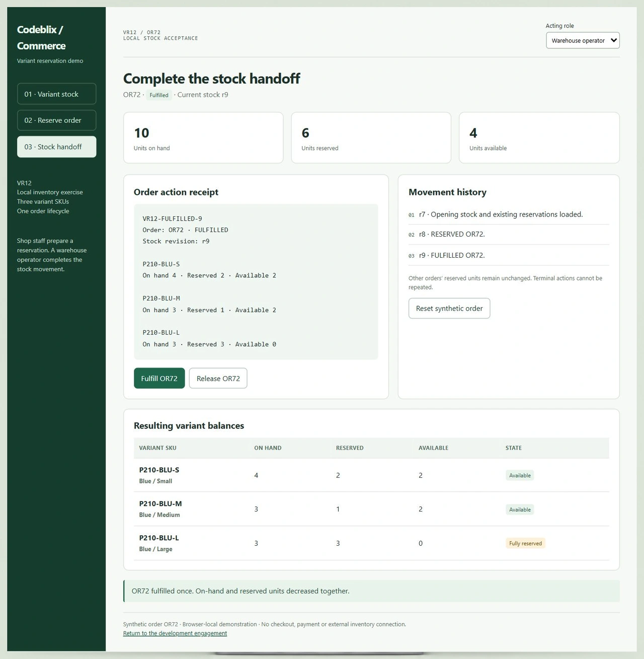Click the 'Stock revision: r9' receipt line
The image size is (644, 659).
tap(176, 241)
